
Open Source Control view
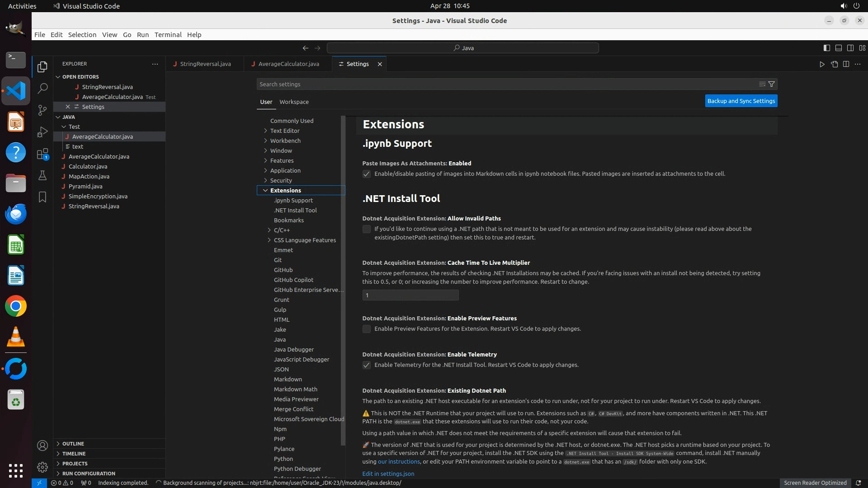[42, 110]
